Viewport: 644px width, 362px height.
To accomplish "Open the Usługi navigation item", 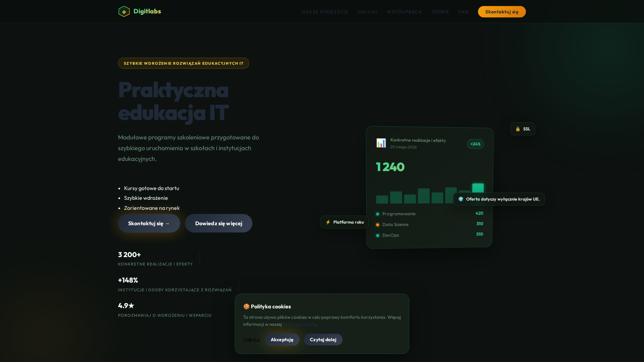I will (x=367, y=12).
